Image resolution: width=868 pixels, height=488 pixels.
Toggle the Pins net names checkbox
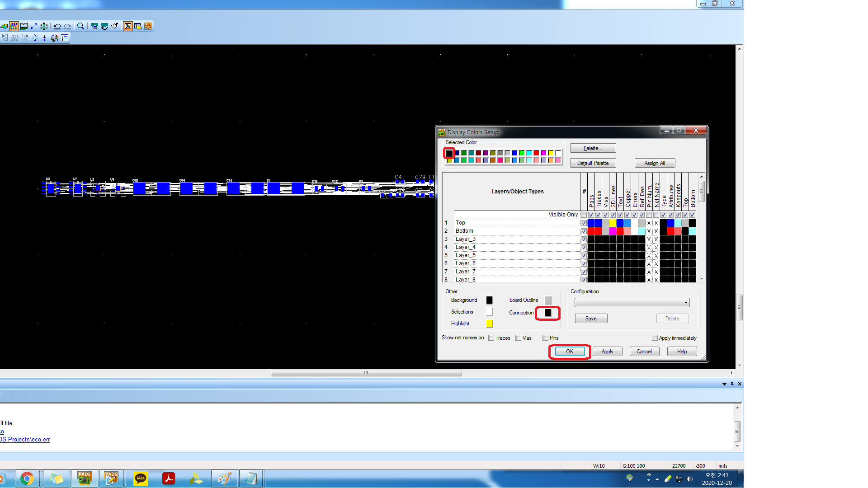[545, 338]
